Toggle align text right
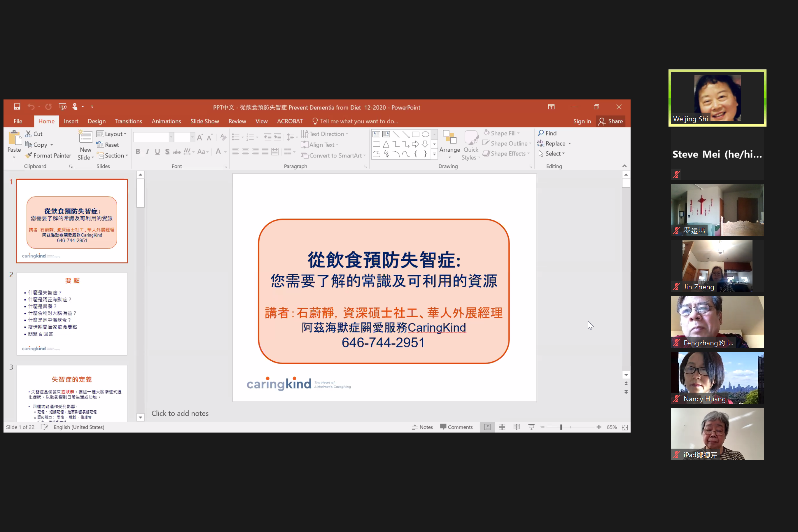This screenshot has height=532, width=798. point(255,152)
